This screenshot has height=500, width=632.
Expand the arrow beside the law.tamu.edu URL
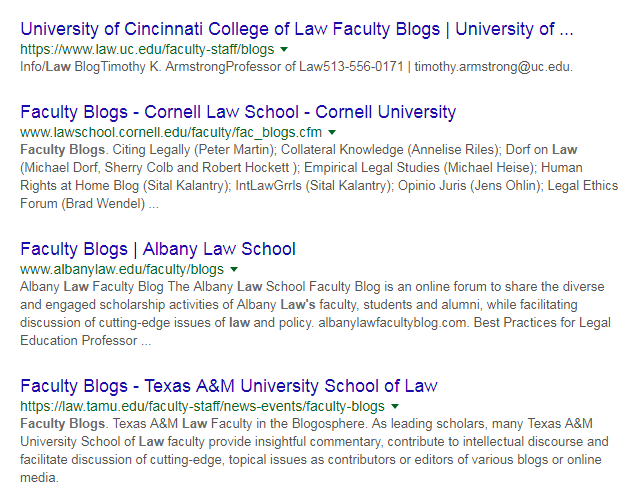pos(395,407)
